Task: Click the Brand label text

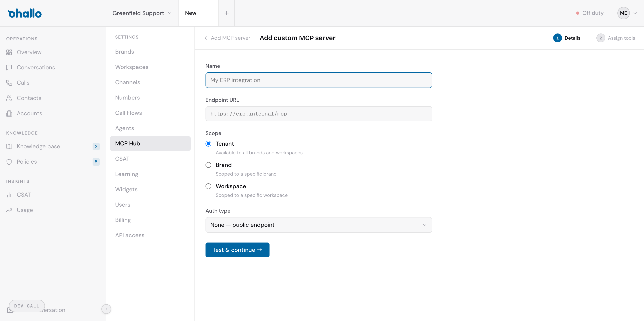Action: pyautogui.click(x=223, y=165)
